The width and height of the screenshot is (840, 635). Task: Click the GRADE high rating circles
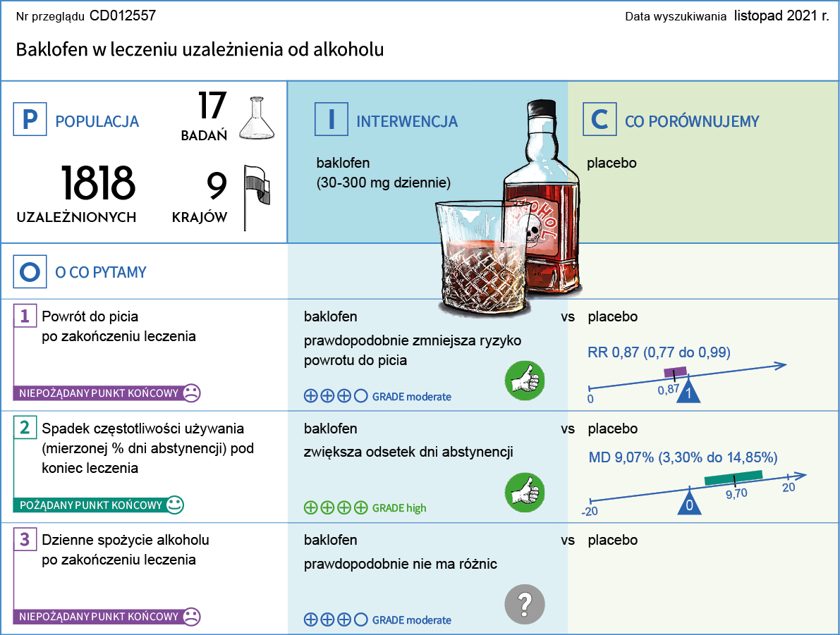coord(335,507)
